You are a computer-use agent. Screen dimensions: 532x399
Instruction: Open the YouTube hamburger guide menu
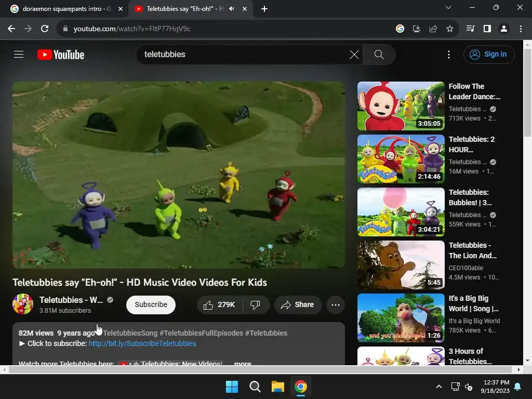click(19, 54)
